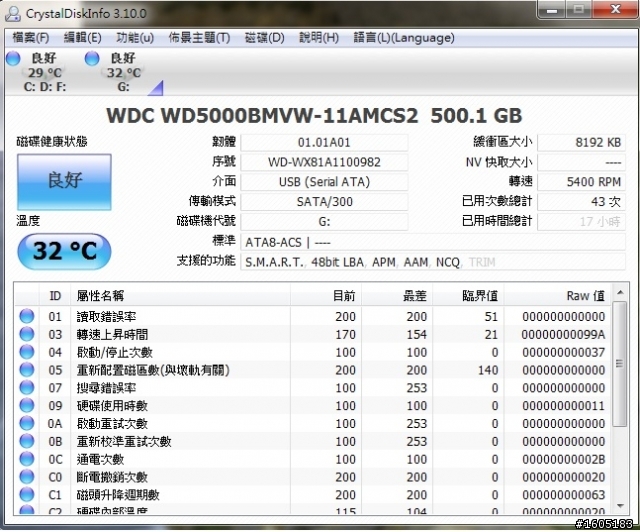Viewport: 640px width, 532px height.
Task: Close the CrystalDiskInfo window
Action: click(x=616, y=10)
